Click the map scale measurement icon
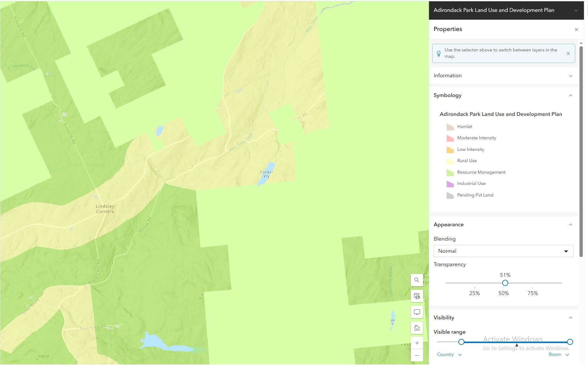The height and width of the screenshot is (365, 588). [x=417, y=296]
